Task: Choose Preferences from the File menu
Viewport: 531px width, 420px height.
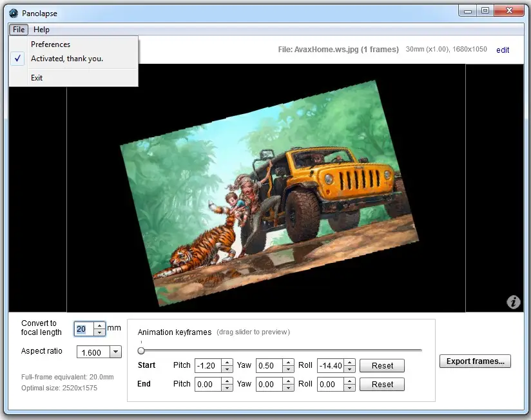Action: pyautogui.click(x=73, y=44)
